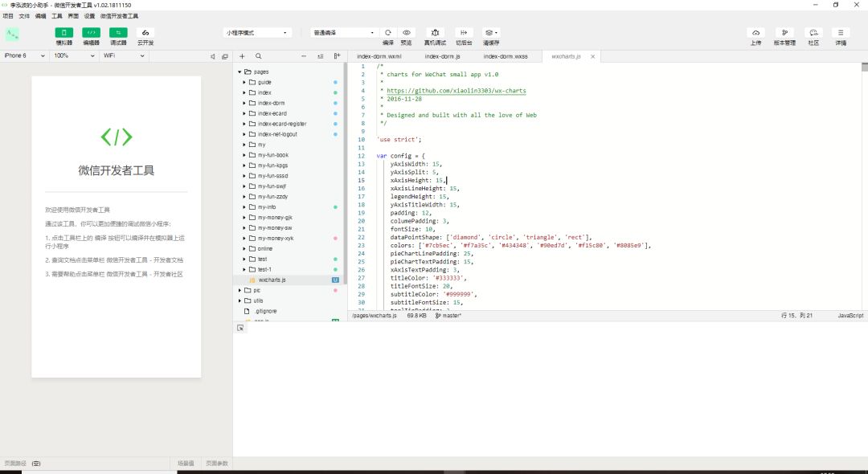Click the 行 15, 列 21 cursor position
The height and width of the screenshot is (474, 868).
[x=796, y=316]
